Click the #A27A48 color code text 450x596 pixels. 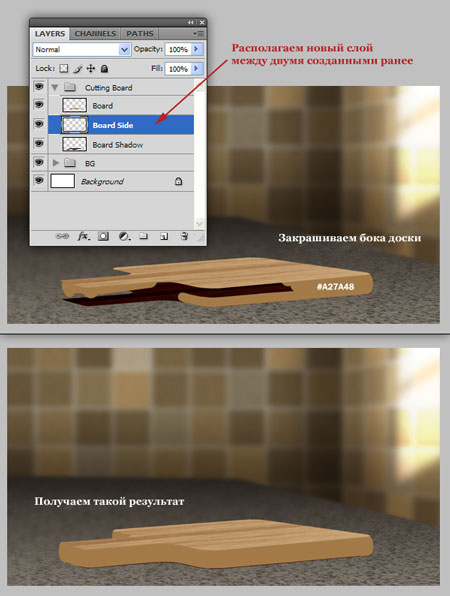(336, 287)
